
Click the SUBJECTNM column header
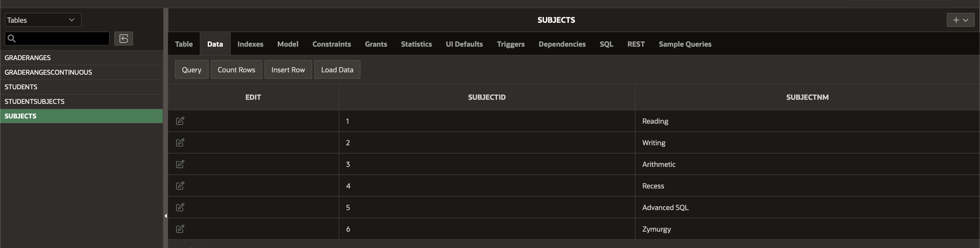[807, 97]
